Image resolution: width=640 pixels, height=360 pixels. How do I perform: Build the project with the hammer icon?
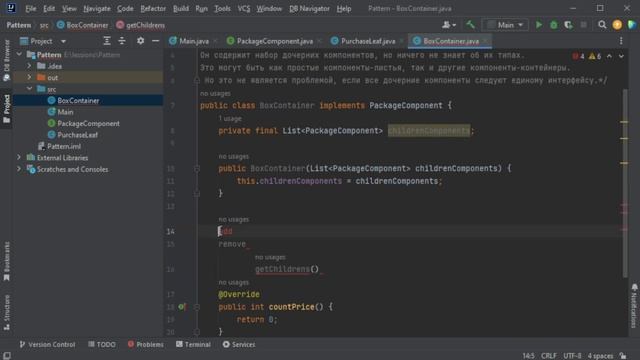(x=470, y=25)
